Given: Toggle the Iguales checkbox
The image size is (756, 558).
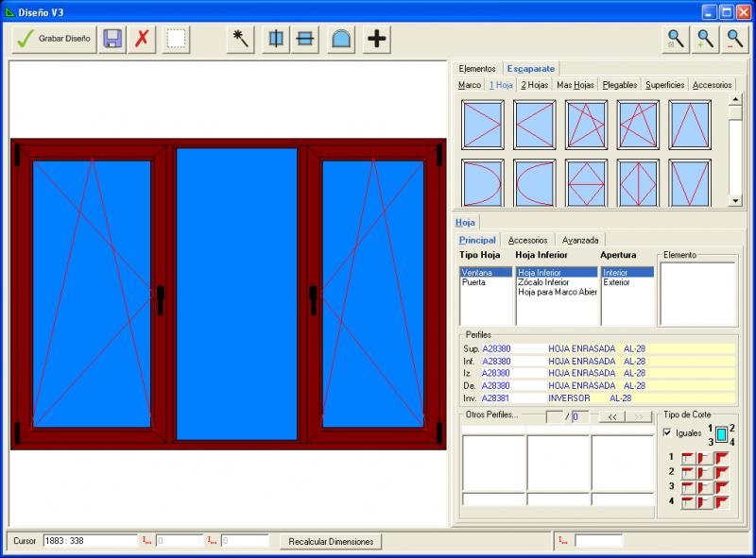Looking at the screenshot, I should [668, 433].
